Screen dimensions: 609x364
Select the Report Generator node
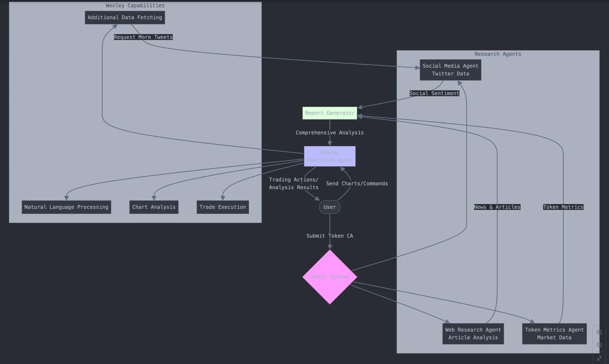coord(330,113)
